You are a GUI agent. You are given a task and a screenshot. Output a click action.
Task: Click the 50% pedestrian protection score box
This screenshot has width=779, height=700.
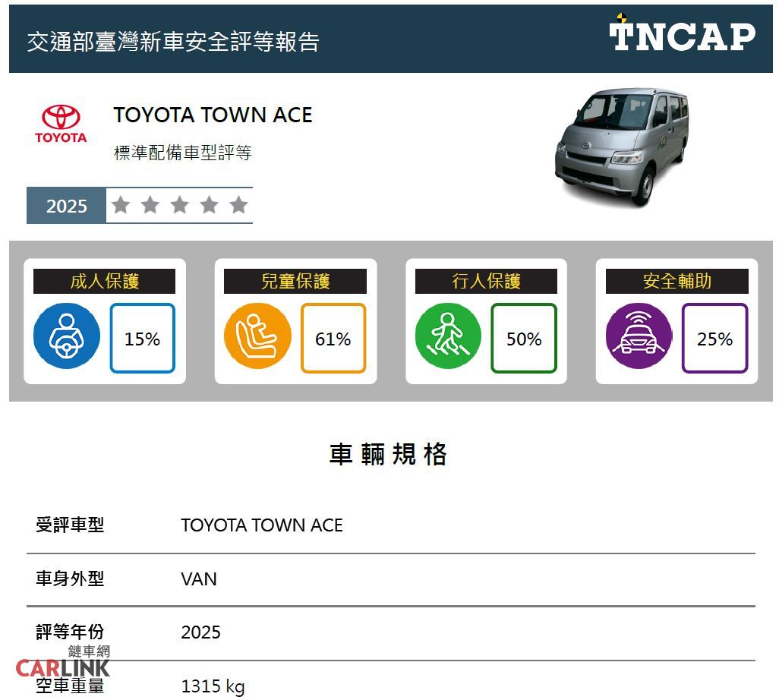tap(524, 339)
